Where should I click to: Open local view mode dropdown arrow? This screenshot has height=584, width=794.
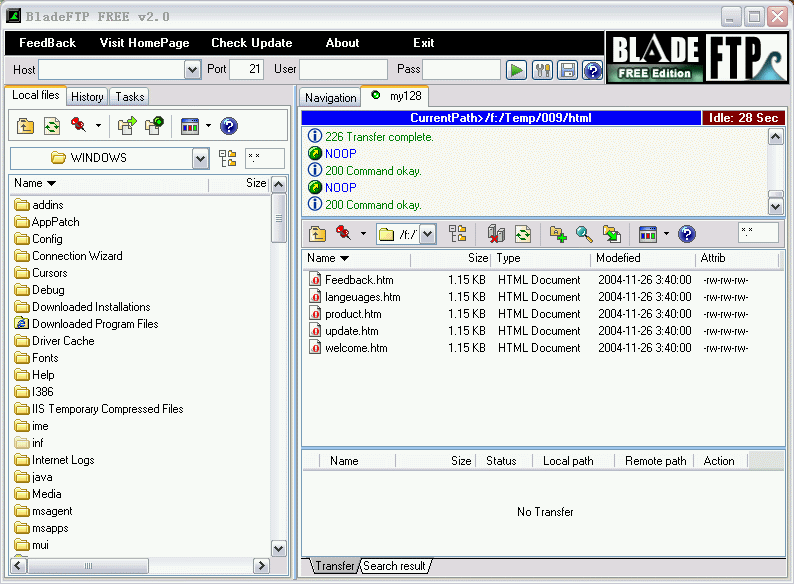click(208, 126)
